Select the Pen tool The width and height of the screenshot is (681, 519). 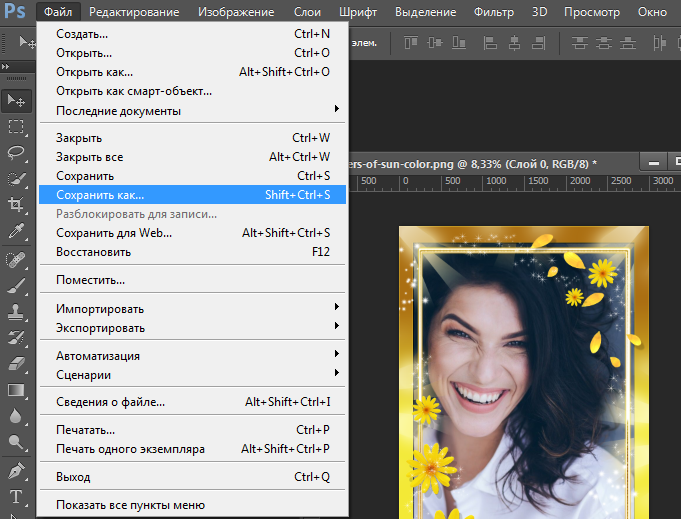click(x=17, y=471)
